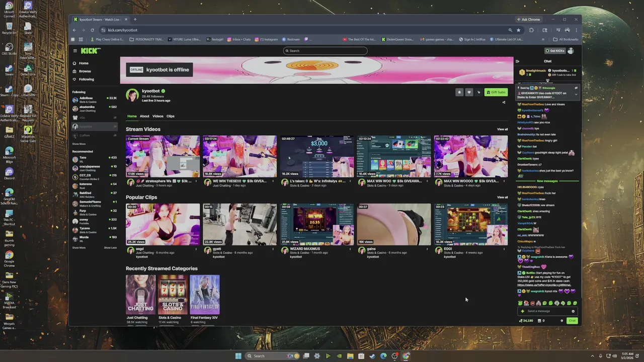This screenshot has height=362, width=644.
Task: Open the user profile avatar menu
Action: (x=571, y=51)
